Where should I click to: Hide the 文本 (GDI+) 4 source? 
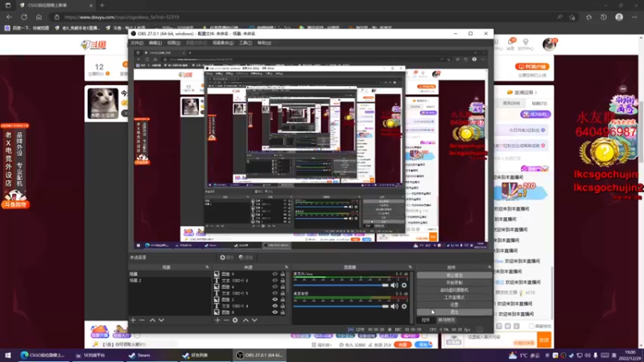click(x=275, y=306)
